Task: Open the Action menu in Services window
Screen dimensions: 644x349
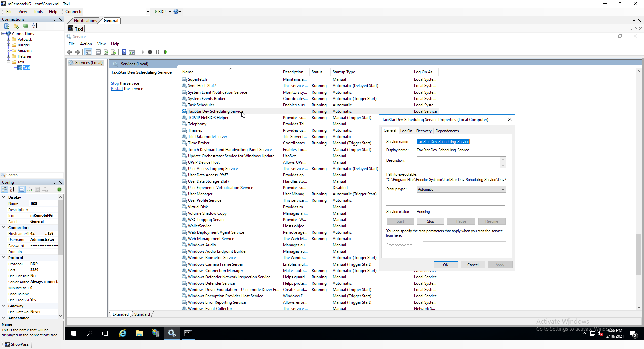Action: coord(86,44)
